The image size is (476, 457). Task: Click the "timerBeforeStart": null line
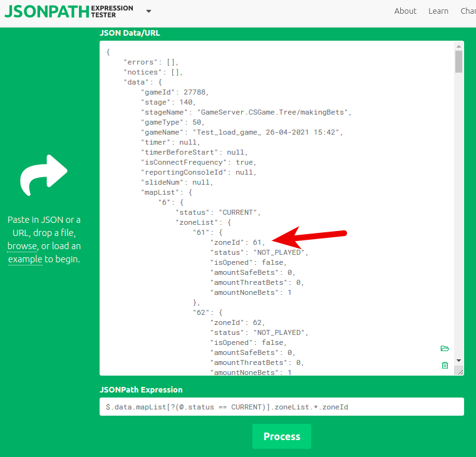pyautogui.click(x=194, y=152)
